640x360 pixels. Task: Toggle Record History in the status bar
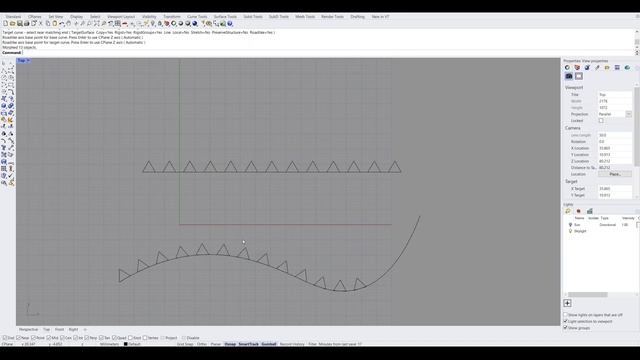[x=292, y=344]
